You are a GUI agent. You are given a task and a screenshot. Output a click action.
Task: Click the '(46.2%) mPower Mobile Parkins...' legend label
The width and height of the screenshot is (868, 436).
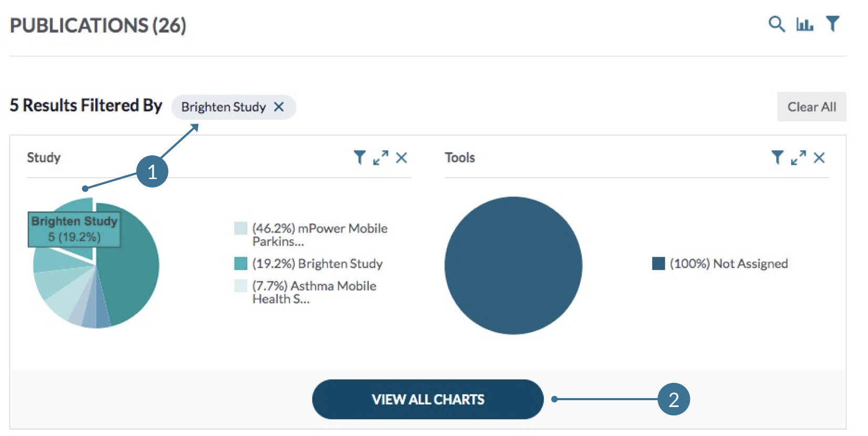[x=320, y=235]
